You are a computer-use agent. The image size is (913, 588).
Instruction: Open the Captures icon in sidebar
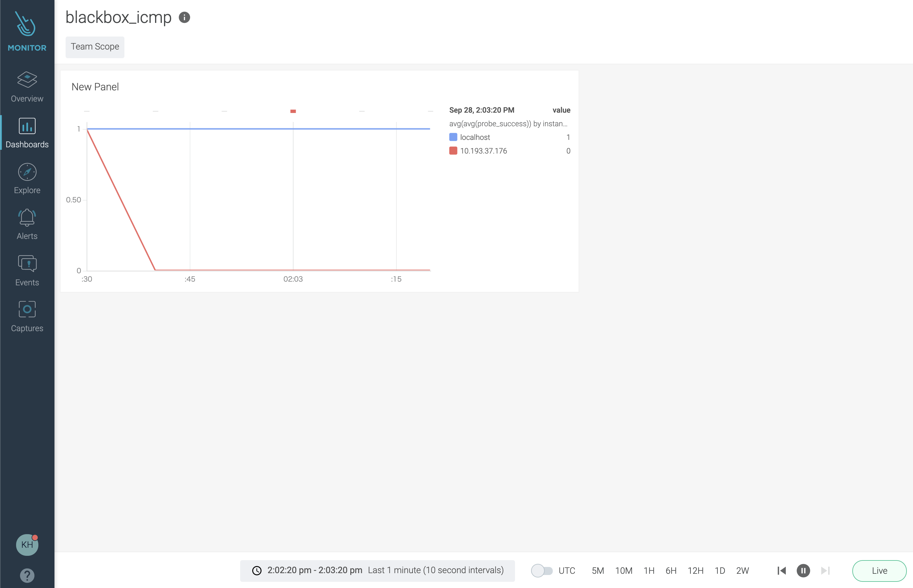[27, 309]
